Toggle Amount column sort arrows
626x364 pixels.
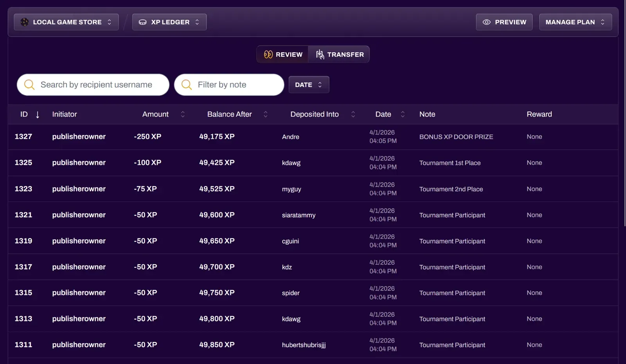pos(183,114)
